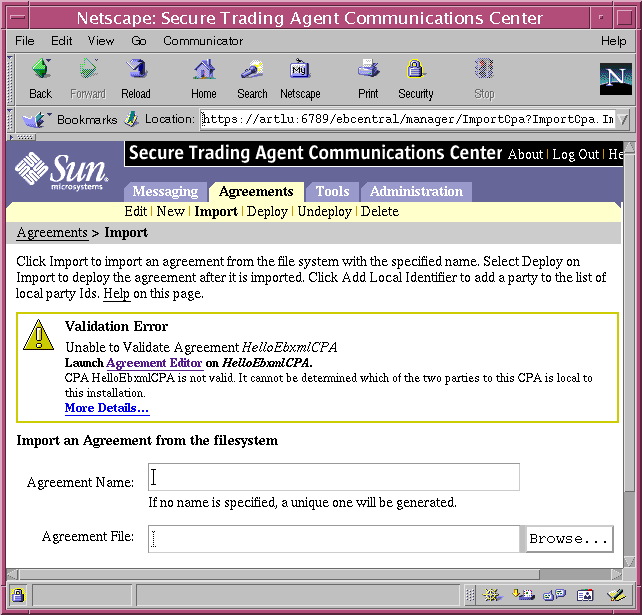Collapse the toolbar with small grip expander
Screen dimensions: 642x615
click(23, 137)
